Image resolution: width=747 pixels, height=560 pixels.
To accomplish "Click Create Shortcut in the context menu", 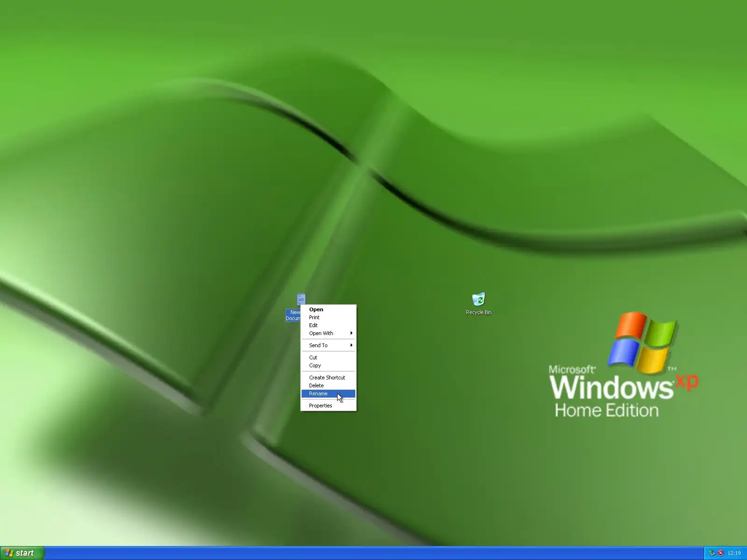I will [x=328, y=378].
